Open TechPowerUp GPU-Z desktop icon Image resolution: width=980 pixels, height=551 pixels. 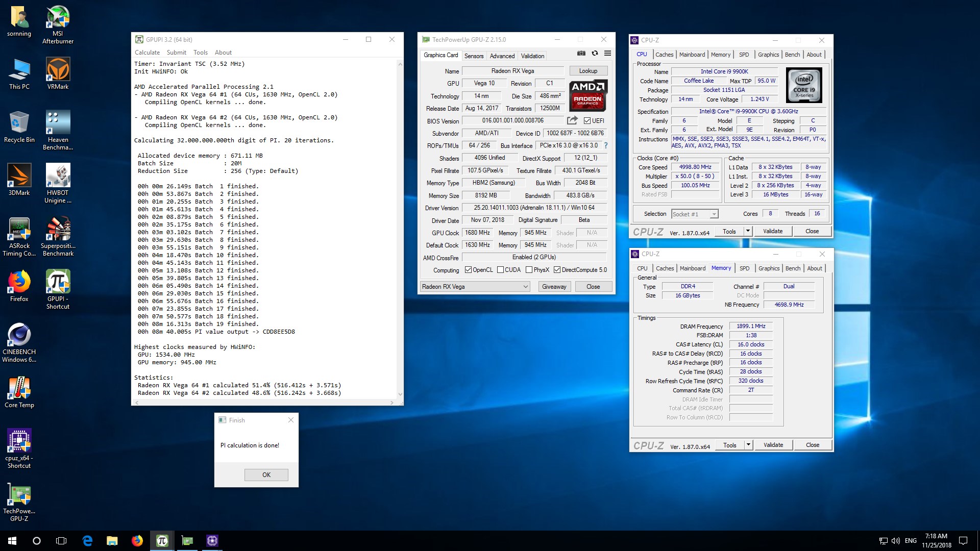(19, 503)
